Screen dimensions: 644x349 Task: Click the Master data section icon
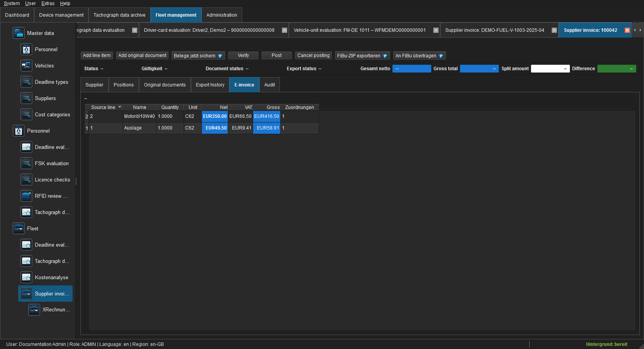pos(19,33)
